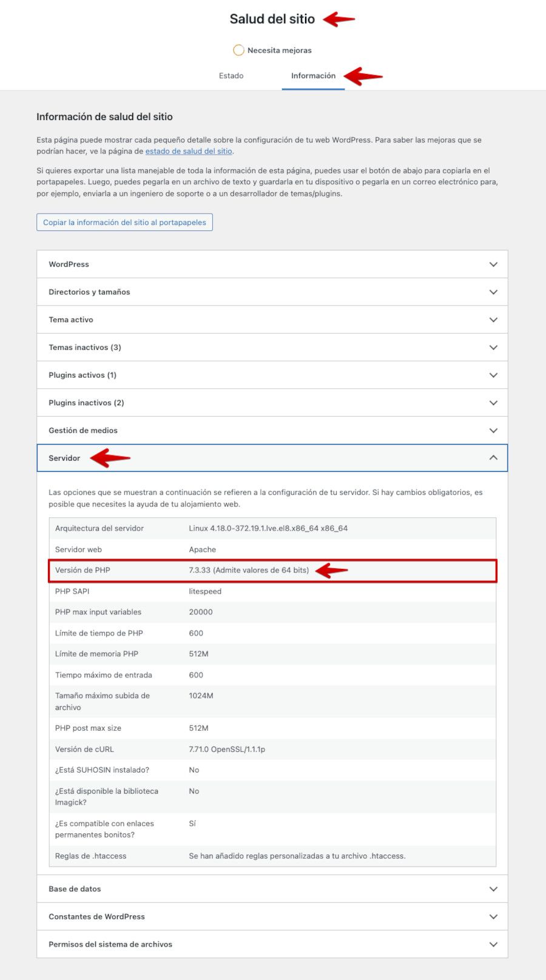Image resolution: width=546 pixels, height=980 pixels.
Task: Open the Información tab
Action: [x=313, y=76]
